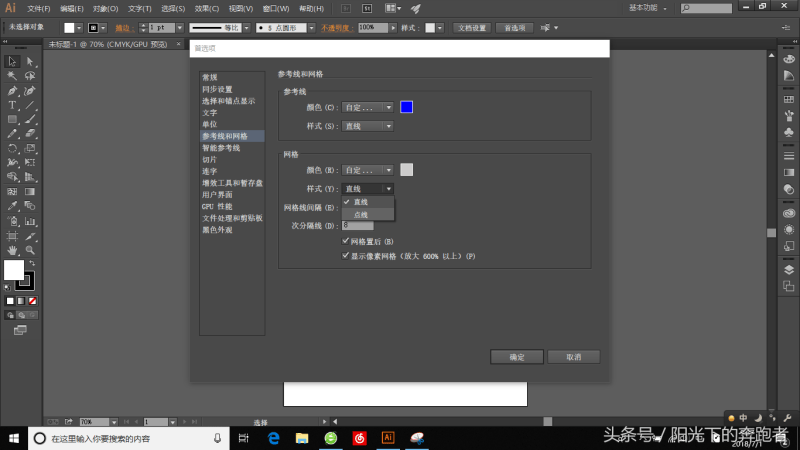This screenshot has height=450, width=800.
Task: Choose 点线 in the style list
Action: tap(367, 215)
